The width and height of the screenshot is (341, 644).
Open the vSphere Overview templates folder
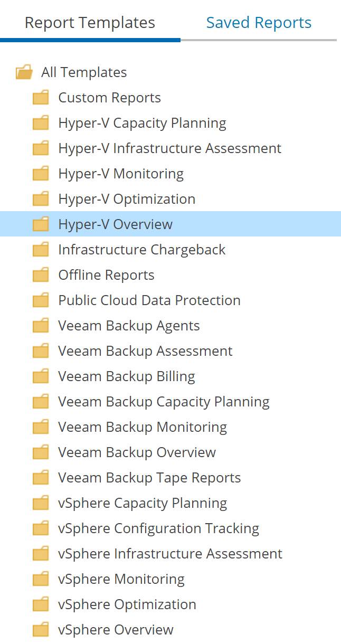pyautogui.click(x=116, y=629)
